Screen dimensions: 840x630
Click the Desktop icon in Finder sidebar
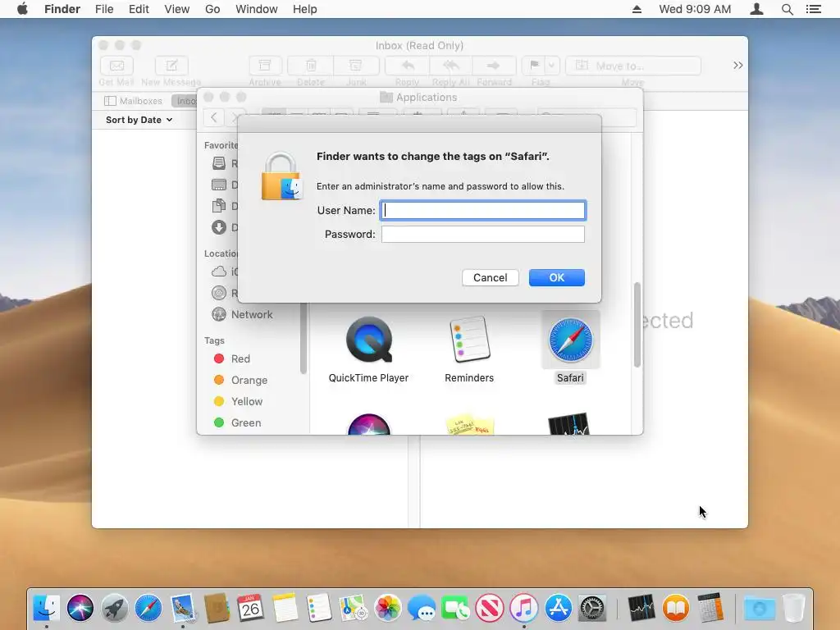point(218,185)
